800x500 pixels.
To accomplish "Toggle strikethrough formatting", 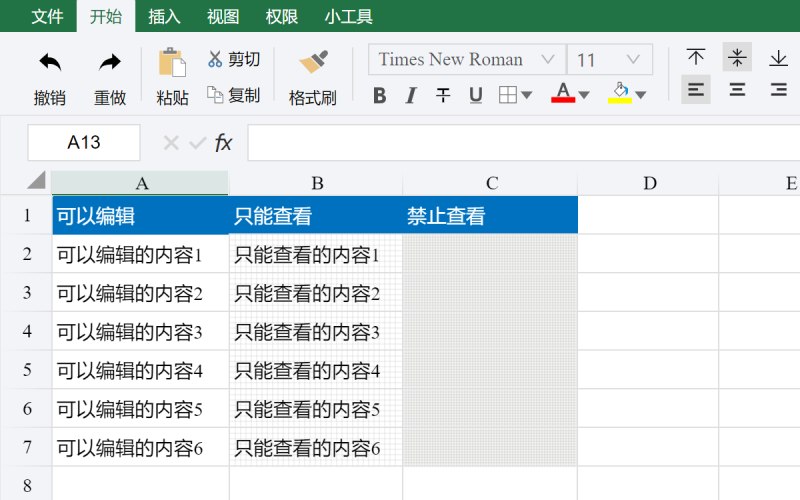I will pyautogui.click(x=443, y=95).
